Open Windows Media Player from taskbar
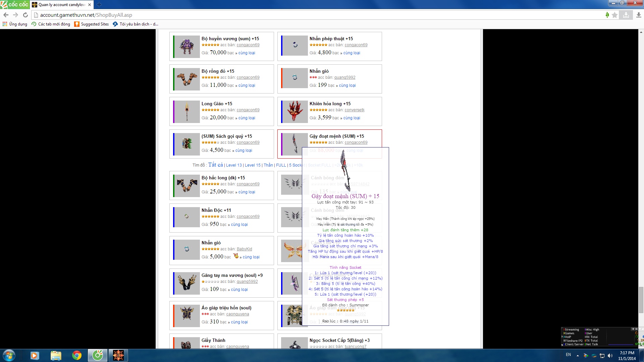The image size is (644, 362). point(35,355)
